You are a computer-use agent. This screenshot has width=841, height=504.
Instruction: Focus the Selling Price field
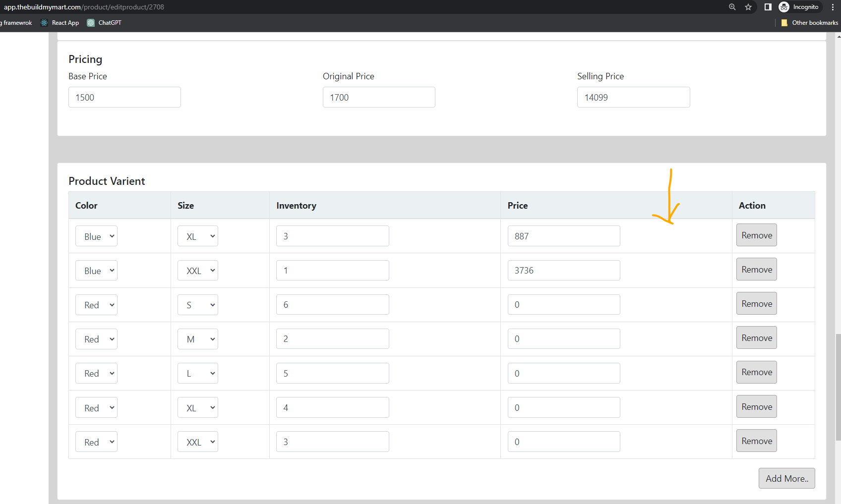[x=633, y=97]
